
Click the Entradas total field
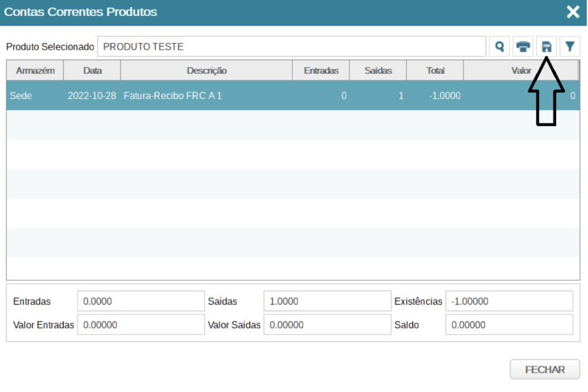coord(141,301)
